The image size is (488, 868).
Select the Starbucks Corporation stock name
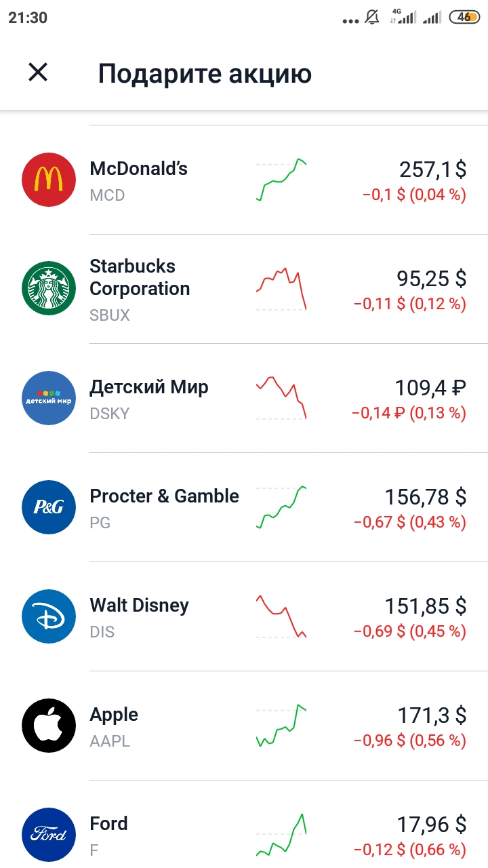[140, 277]
